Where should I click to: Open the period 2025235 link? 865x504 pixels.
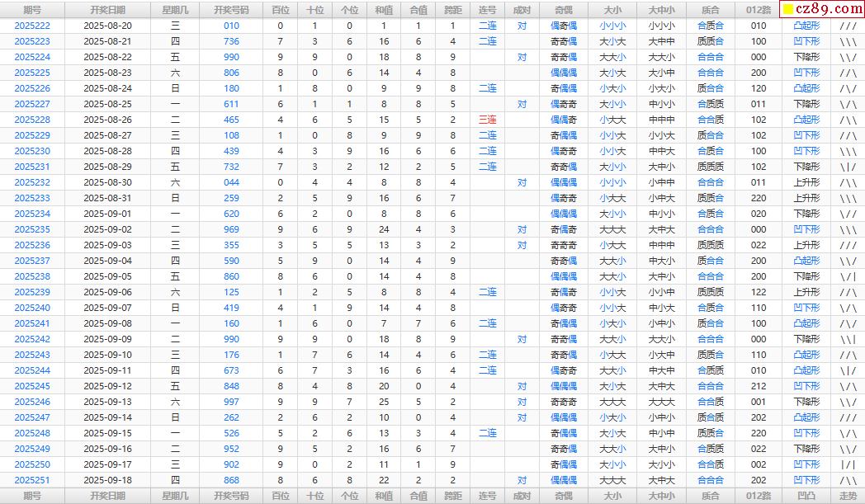(x=32, y=229)
